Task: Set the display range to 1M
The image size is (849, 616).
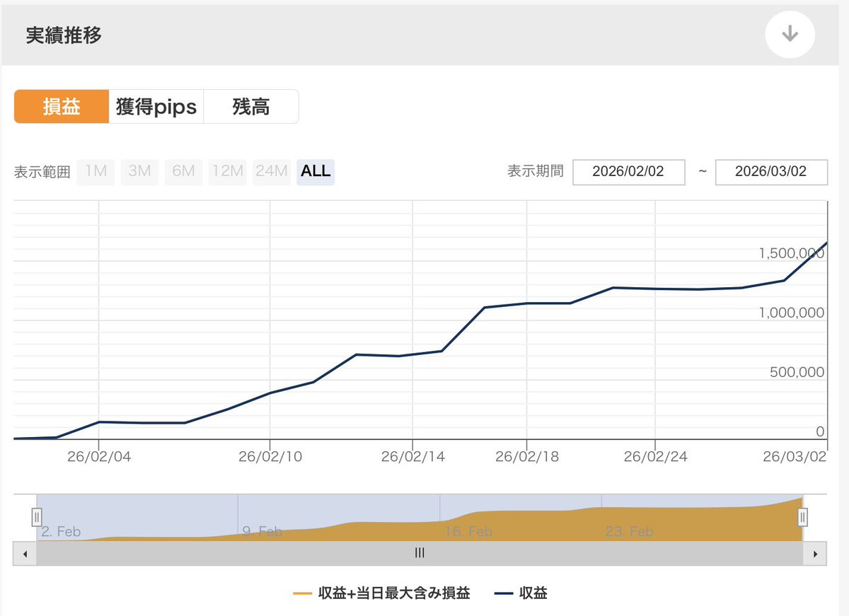Action: tap(96, 171)
